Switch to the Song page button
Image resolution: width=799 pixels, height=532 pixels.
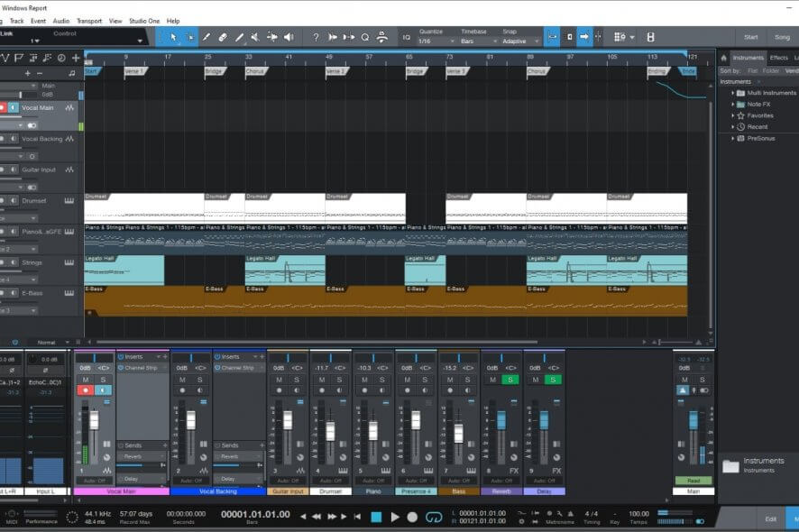(782, 37)
